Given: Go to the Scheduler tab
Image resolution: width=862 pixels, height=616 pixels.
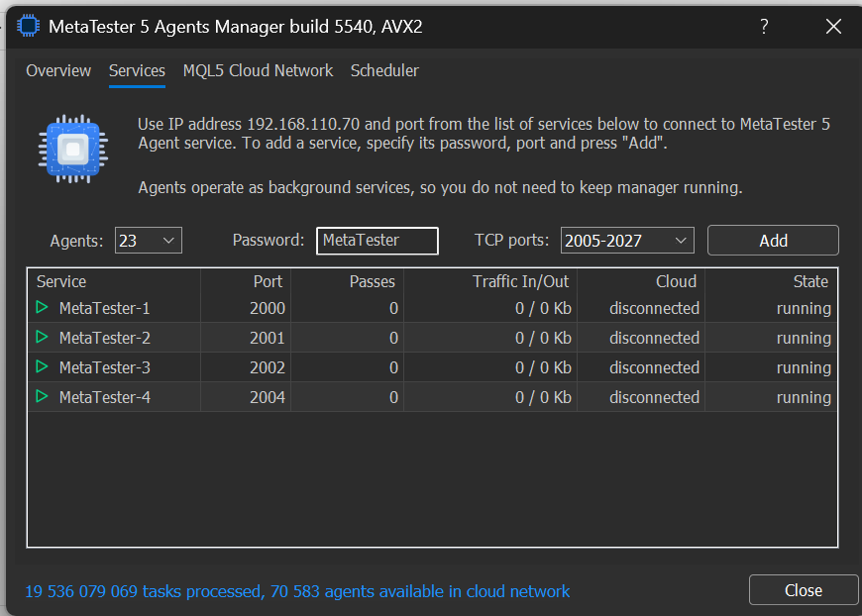Looking at the screenshot, I should tap(384, 71).
